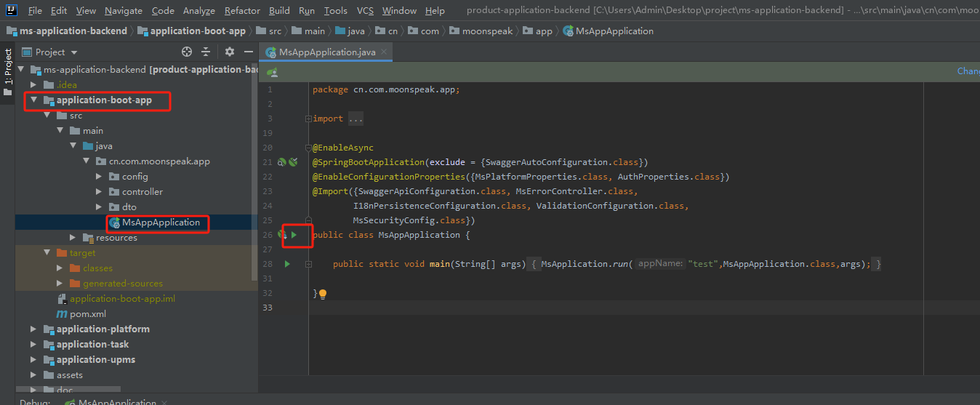Open the VCS menu
The height and width of the screenshot is (405, 980).
pyautogui.click(x=366, y=11)
